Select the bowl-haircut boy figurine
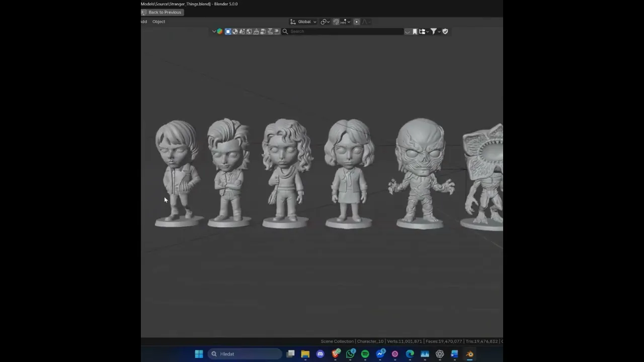 (x=177, y=173)
